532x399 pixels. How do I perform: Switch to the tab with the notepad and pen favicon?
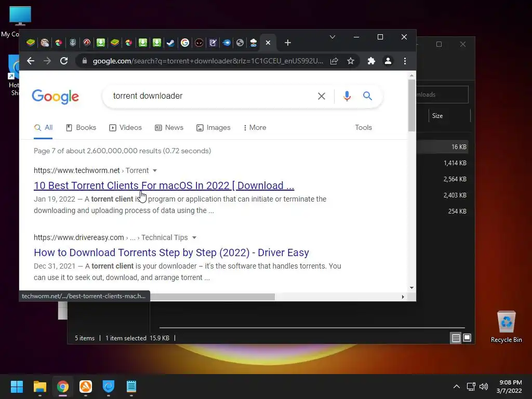[212, 43]
